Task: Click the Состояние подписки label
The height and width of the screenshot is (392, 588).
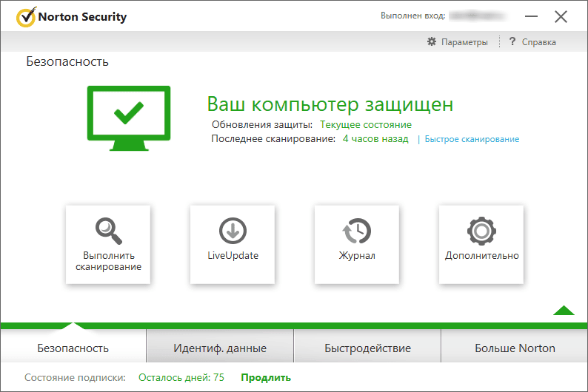Action: click(x=75, y=377)
